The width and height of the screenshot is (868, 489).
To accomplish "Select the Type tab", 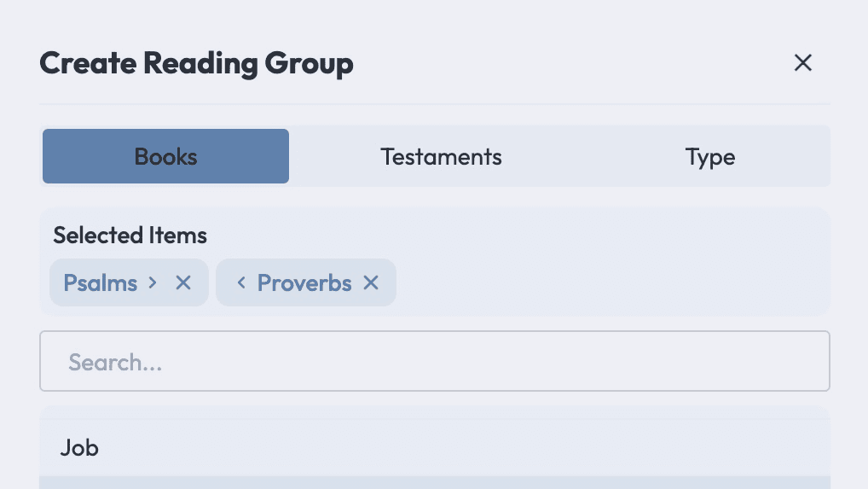I will [x=710, y=156].
